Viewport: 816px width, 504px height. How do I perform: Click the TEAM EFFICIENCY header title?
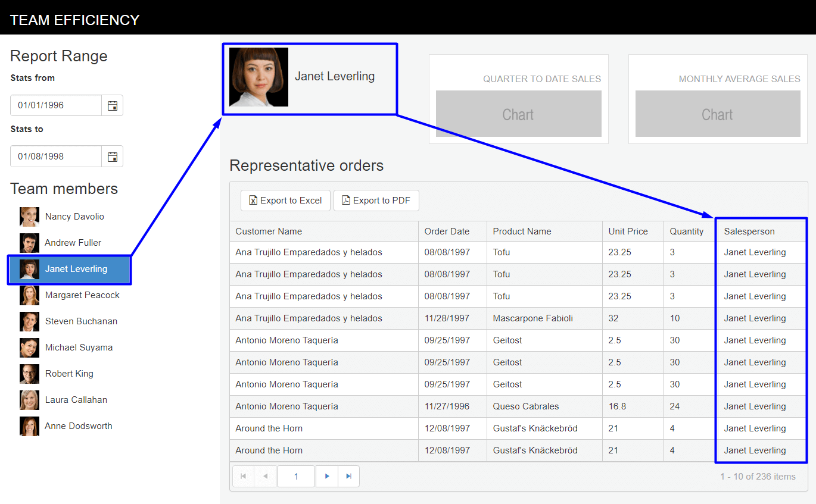(x=75, y=20)
